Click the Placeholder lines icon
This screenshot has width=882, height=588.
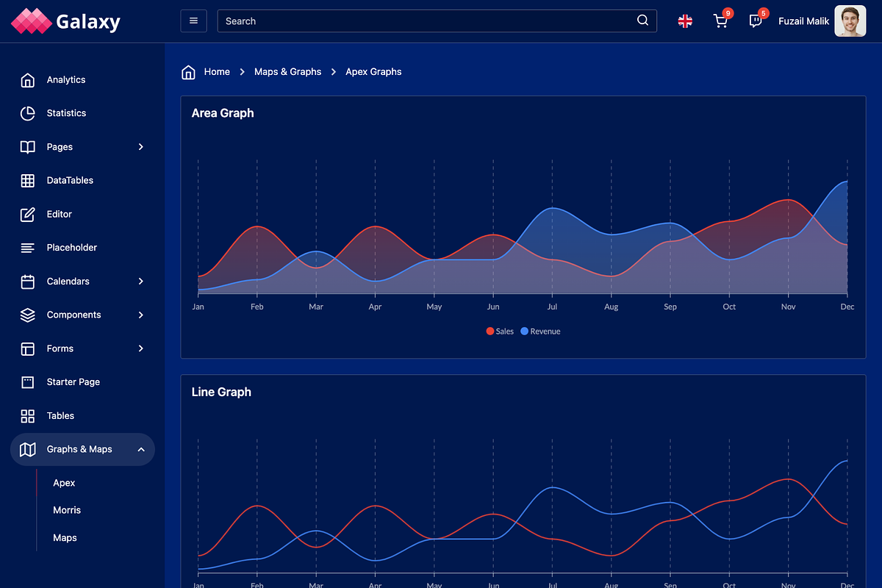click(x=28, y=248)
